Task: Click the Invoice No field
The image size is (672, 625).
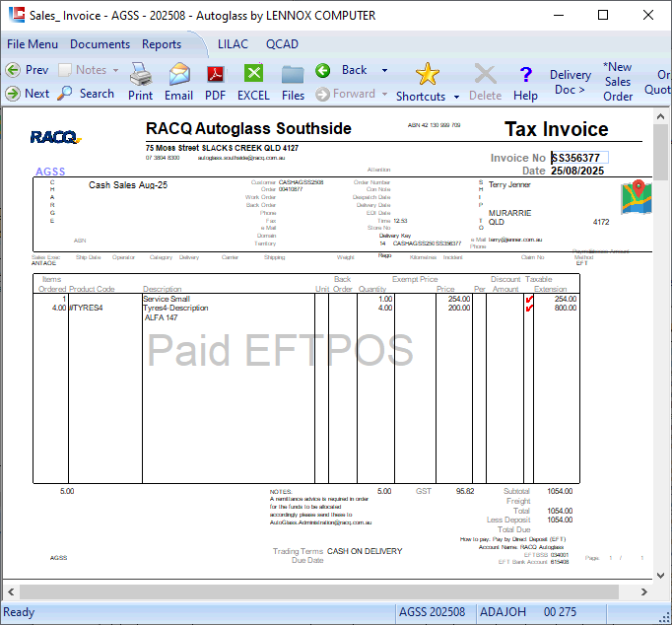Action: (579, 158)
